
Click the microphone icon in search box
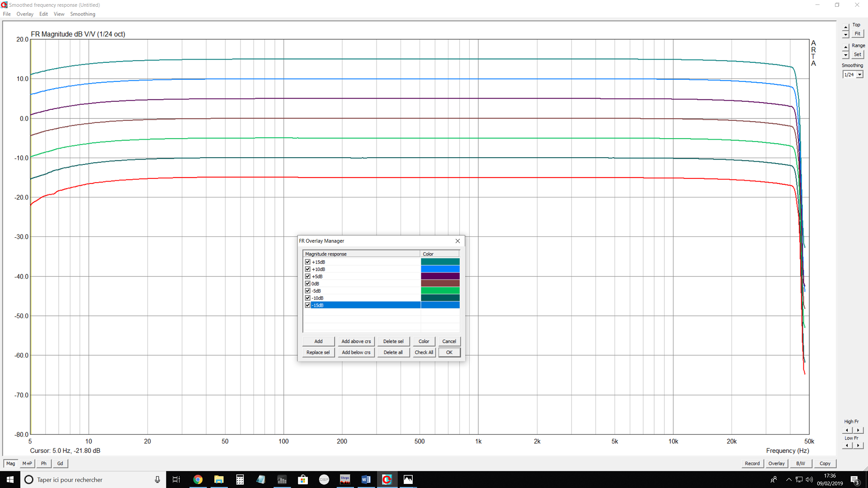[x=157, y=479]
